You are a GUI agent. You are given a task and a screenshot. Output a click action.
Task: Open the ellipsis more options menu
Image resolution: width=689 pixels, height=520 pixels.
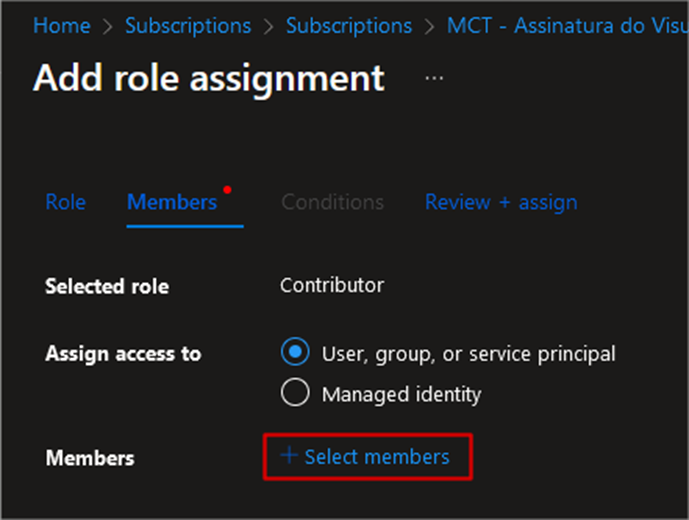434,78
